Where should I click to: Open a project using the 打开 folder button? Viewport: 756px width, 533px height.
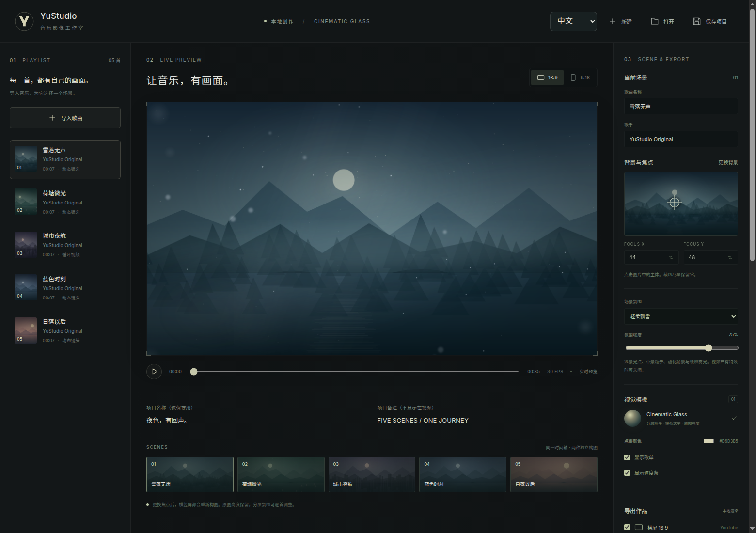662,21
